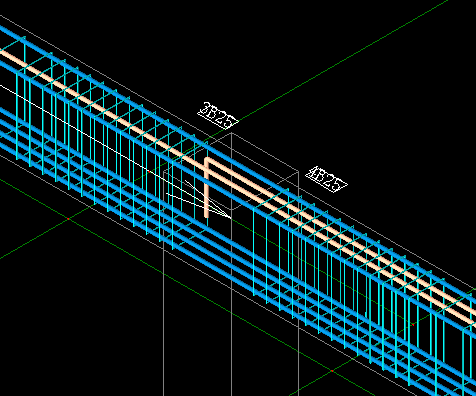
Task: Select the green gridline extending to the upper right
Action: pyautogui.click(x=343, y=61)
